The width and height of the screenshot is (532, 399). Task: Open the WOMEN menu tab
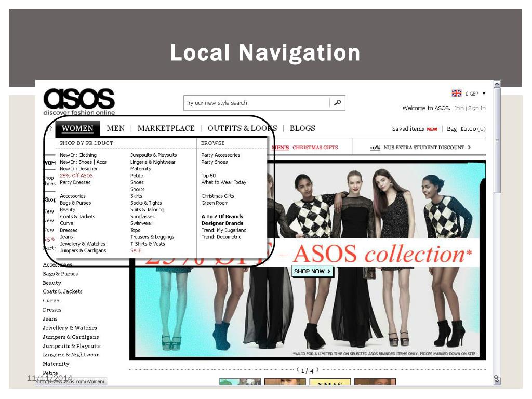point(77,128)
